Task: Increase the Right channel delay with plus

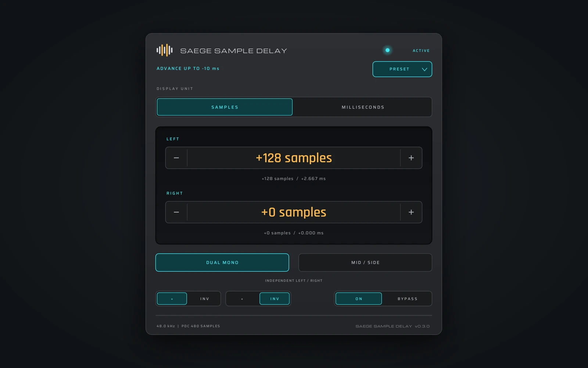Action: 411,212
